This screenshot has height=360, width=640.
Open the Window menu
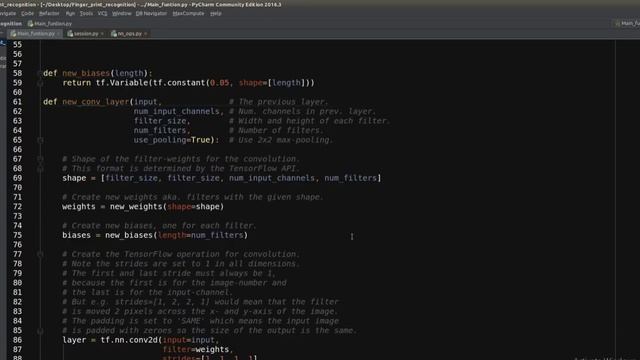[x=122, y=13]
